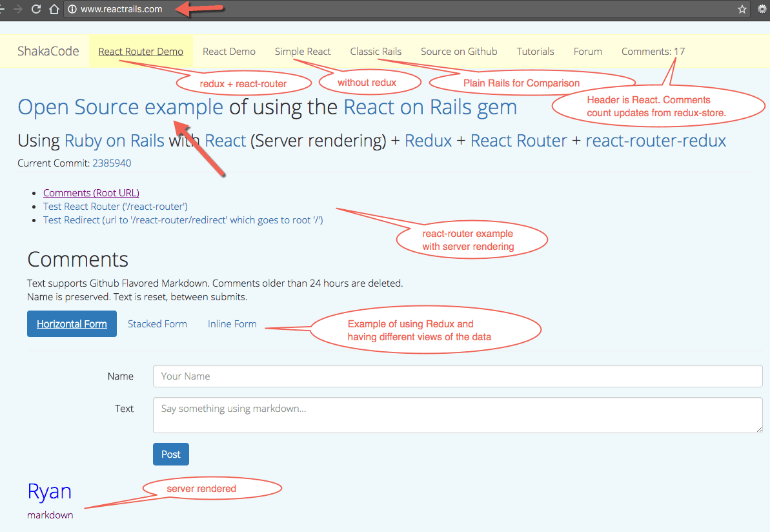Click the browser reload icon
The width and height of the screenshot is (770, 532).
(x=36, y=9)
